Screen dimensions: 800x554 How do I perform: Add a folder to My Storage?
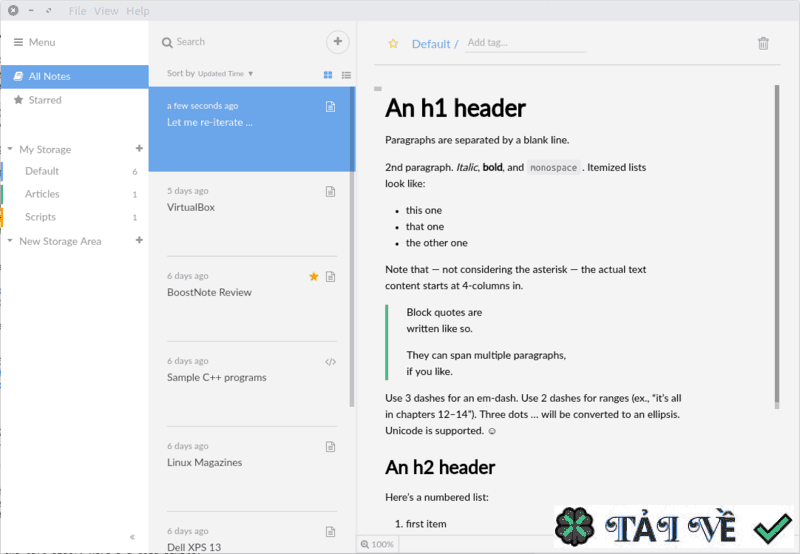(x=139, y=148)
